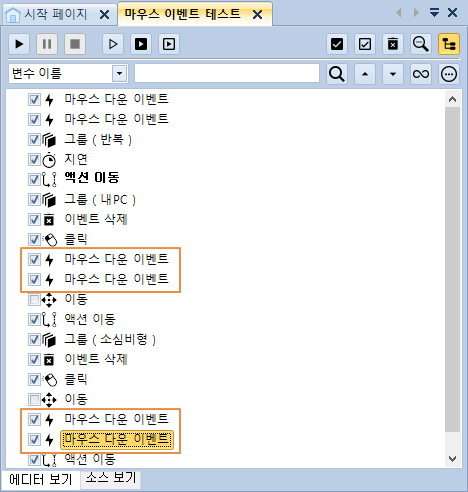Click the up arrow of the vertical scrollbar
The height and width of the screenshot is (492, 468).
click(x=453, y=99)
